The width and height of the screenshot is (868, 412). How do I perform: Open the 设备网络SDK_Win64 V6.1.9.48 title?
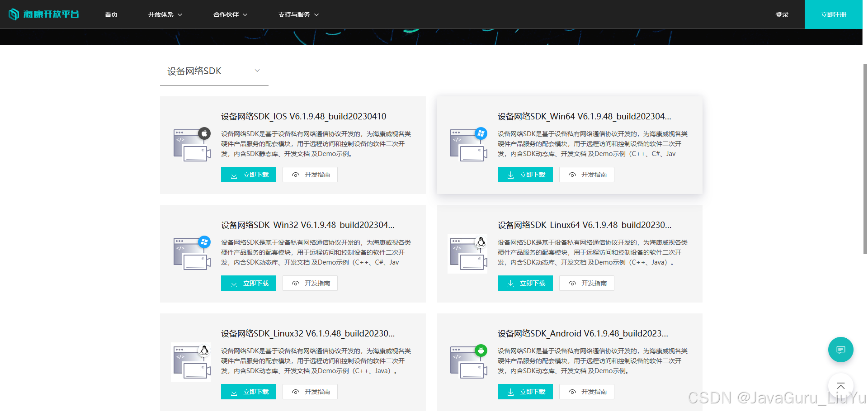click(585, 116)
